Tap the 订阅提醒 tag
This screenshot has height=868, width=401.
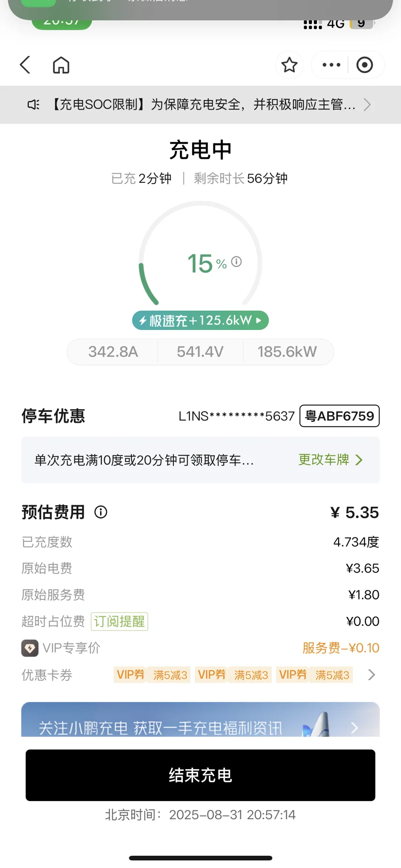(x=119, y=621)
